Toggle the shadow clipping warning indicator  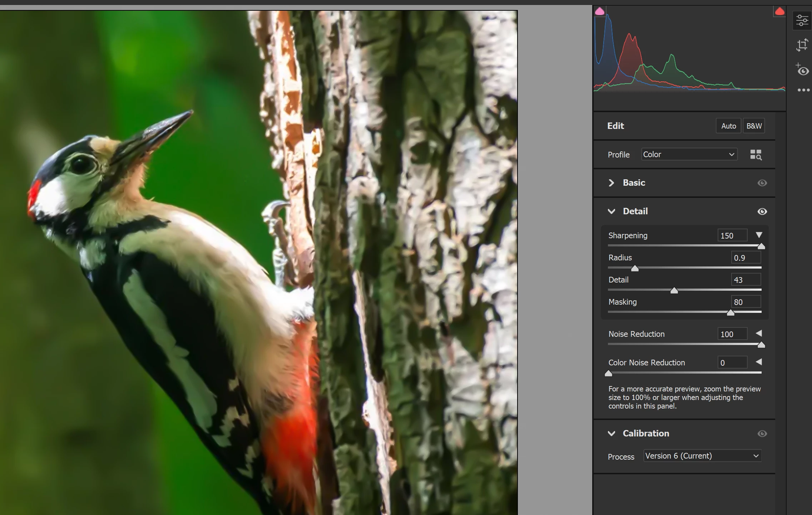600,11
